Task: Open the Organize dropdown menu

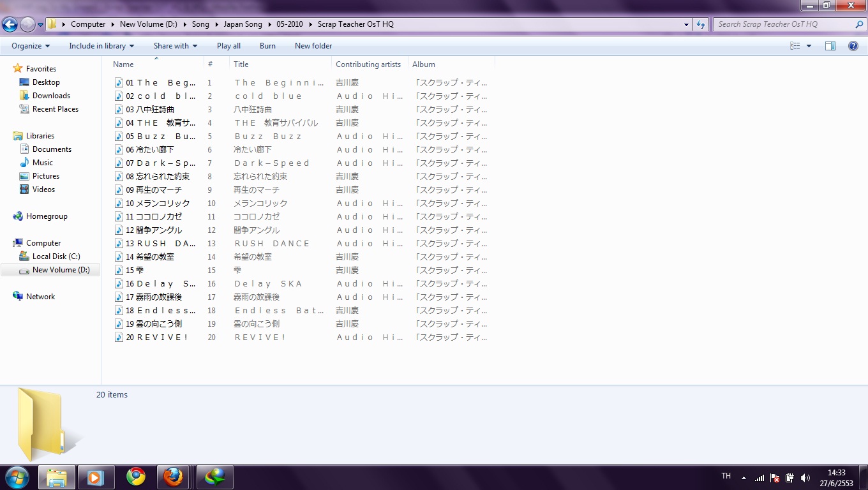Action: (x=31, y=46)
